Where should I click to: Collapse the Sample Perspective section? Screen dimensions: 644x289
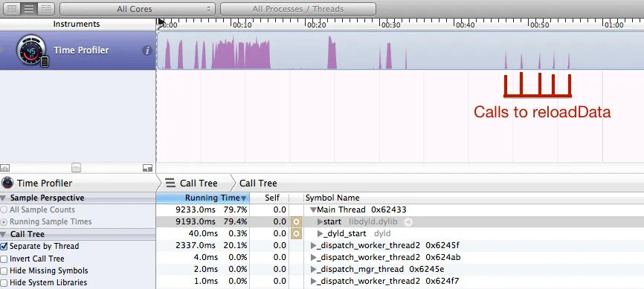click(x=4, y=198)
